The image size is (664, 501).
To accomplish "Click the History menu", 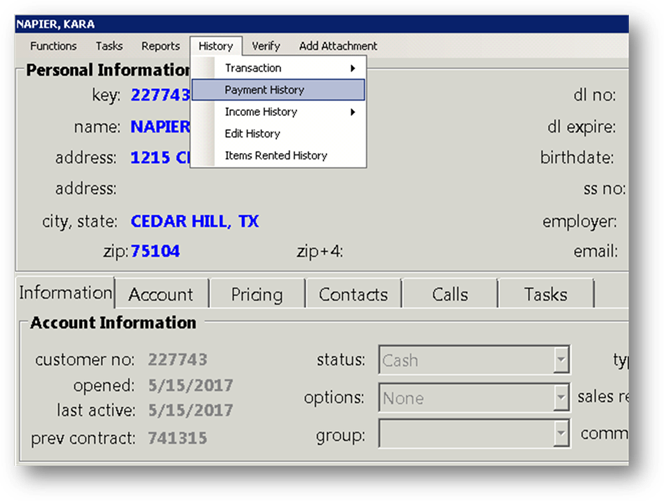I will 215,46.
